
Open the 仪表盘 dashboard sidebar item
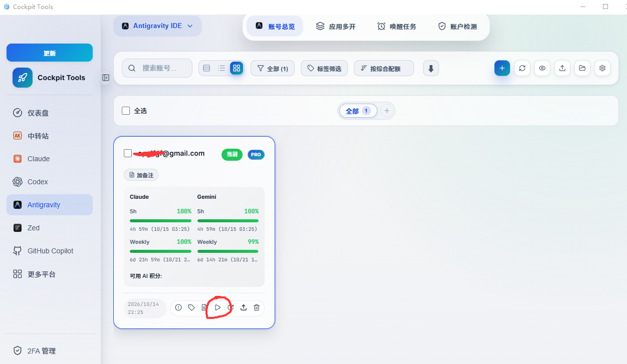[x=49, y=113]
